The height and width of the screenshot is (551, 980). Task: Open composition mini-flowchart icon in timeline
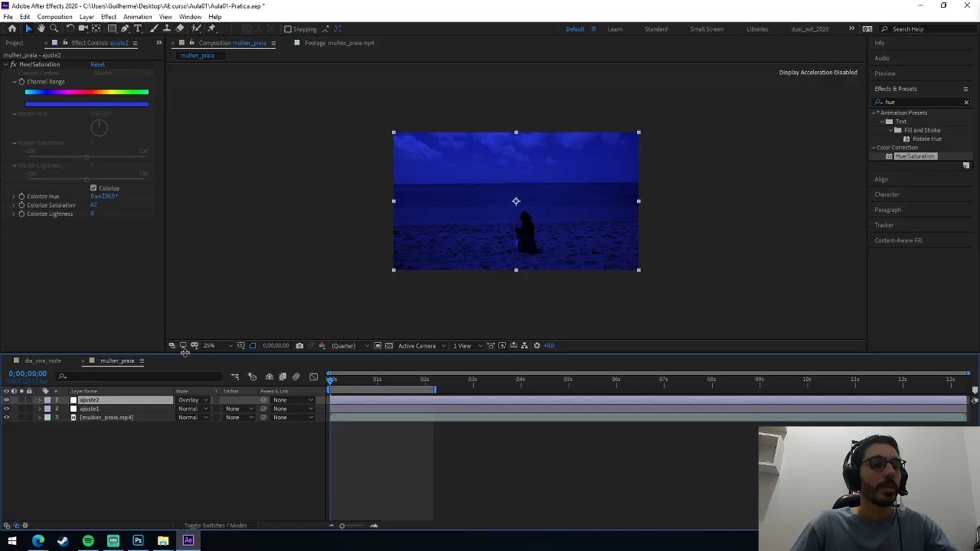pos(235,377)
